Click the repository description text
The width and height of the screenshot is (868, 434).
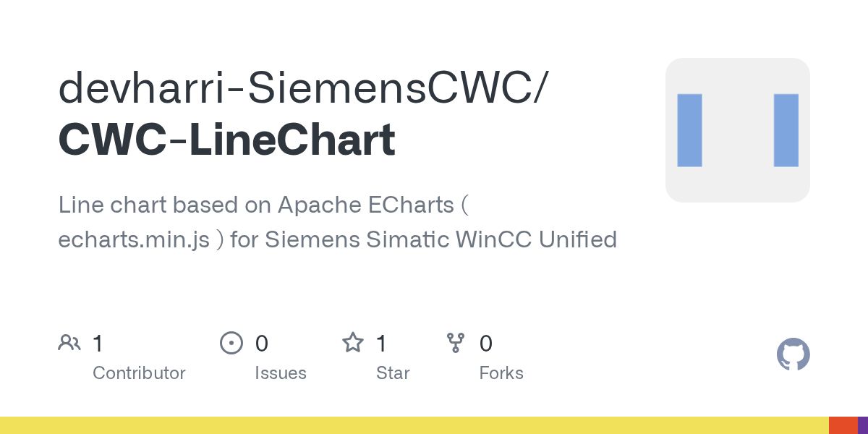pos(338,222)
